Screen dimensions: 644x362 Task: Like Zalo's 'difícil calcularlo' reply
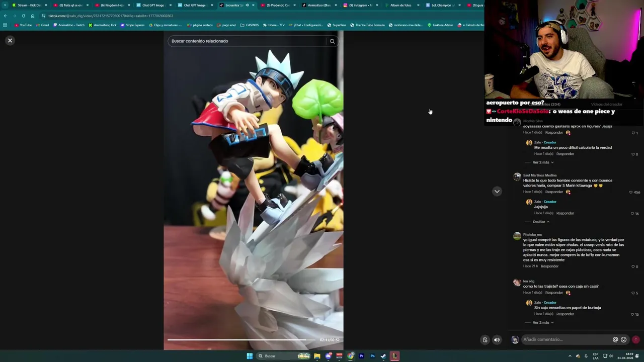click(633, 154)
